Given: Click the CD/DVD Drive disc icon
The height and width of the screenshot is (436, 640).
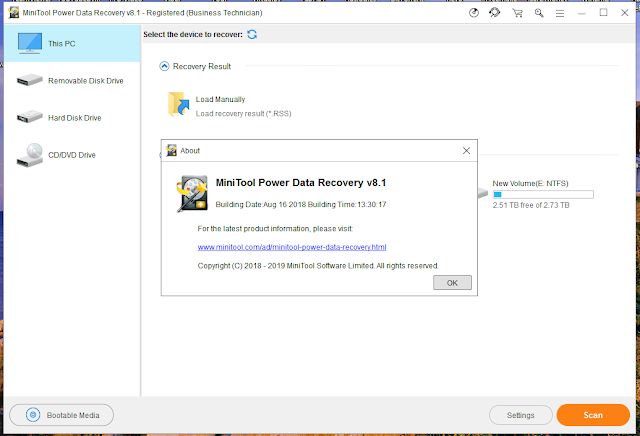Looking at the screenshot, I should click(29, 155).
